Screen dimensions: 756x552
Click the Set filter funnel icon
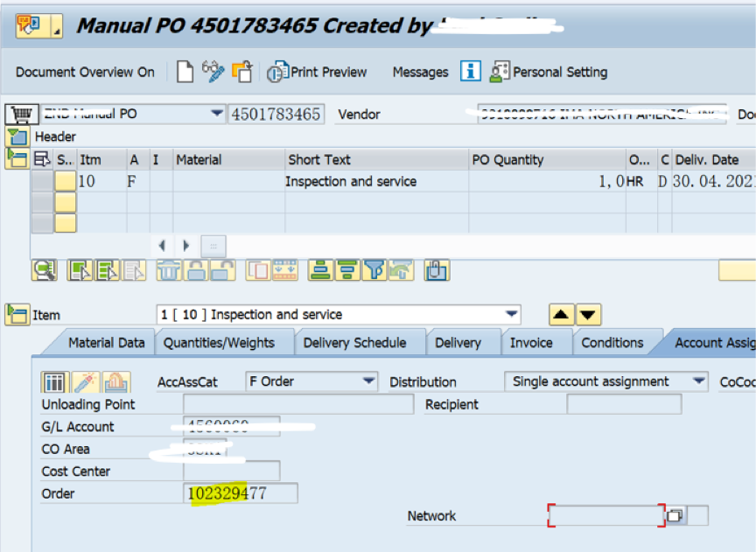pos(374,270)
